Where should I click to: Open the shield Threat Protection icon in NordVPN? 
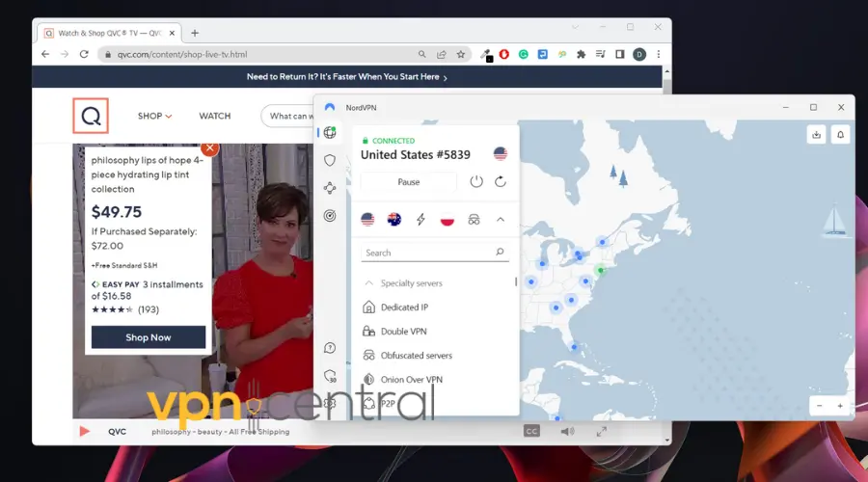point(330,160)
